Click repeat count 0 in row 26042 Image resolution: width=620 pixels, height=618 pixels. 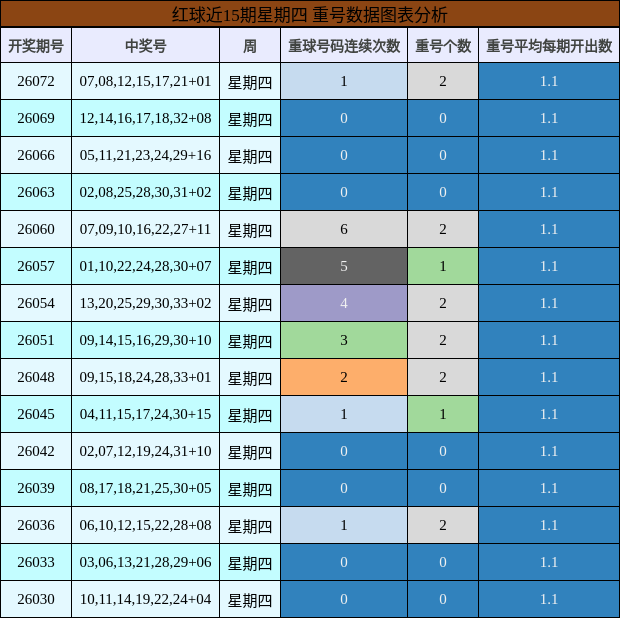click(x=443, y=451)
